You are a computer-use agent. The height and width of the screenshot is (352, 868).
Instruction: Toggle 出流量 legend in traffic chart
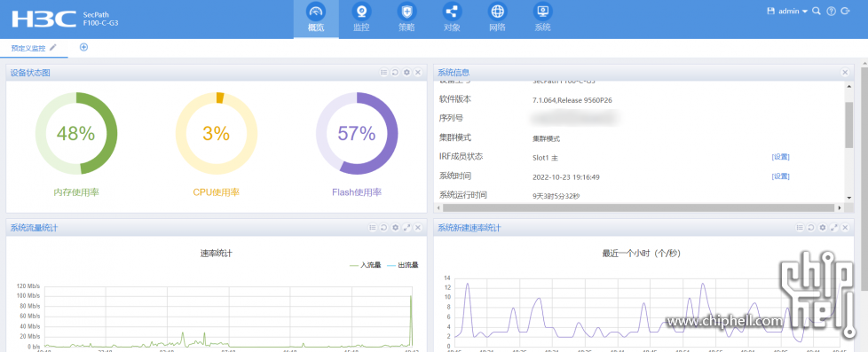(x=402, y=265)
